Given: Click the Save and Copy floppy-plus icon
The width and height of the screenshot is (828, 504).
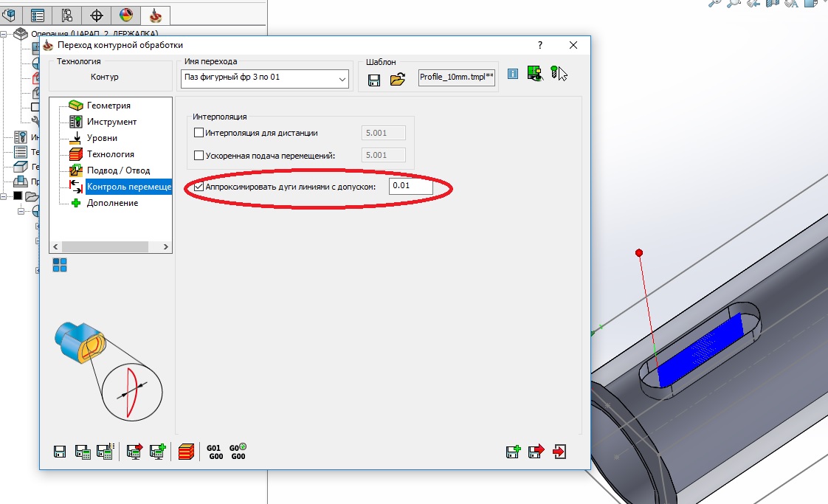Looking at the screenshot, I should (x=513, y=452).
